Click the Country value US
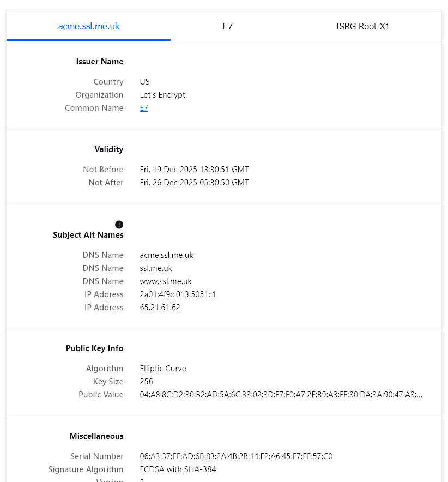Screen dimensions: 448x482 click(144, 82)
